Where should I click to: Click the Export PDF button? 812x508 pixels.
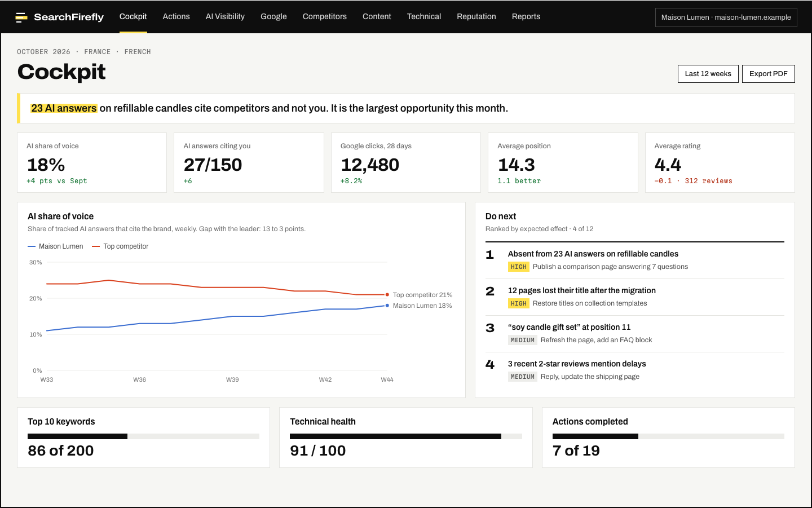(x=768, y=74)
